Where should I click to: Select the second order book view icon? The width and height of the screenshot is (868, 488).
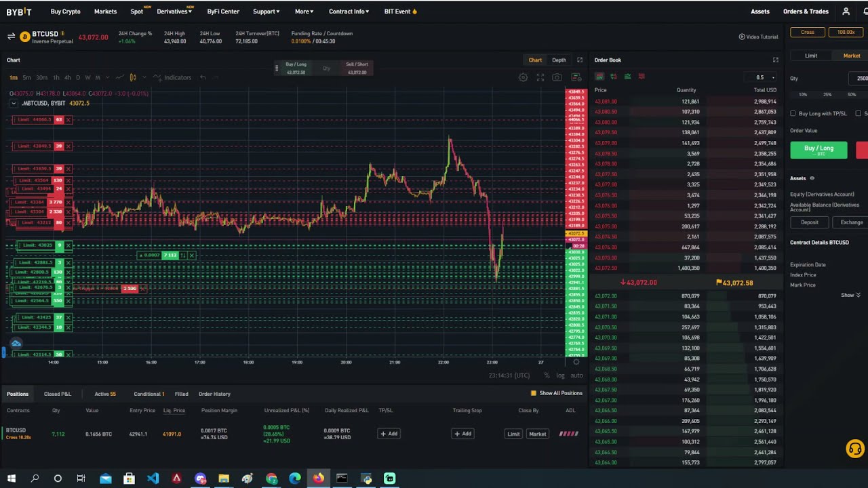point(614,77)
